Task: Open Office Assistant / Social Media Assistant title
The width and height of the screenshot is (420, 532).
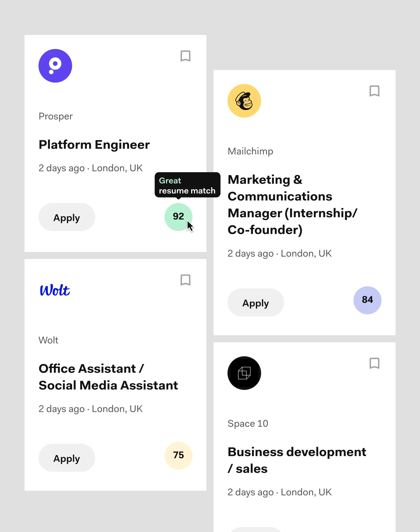Action: [x=108, y=377]
